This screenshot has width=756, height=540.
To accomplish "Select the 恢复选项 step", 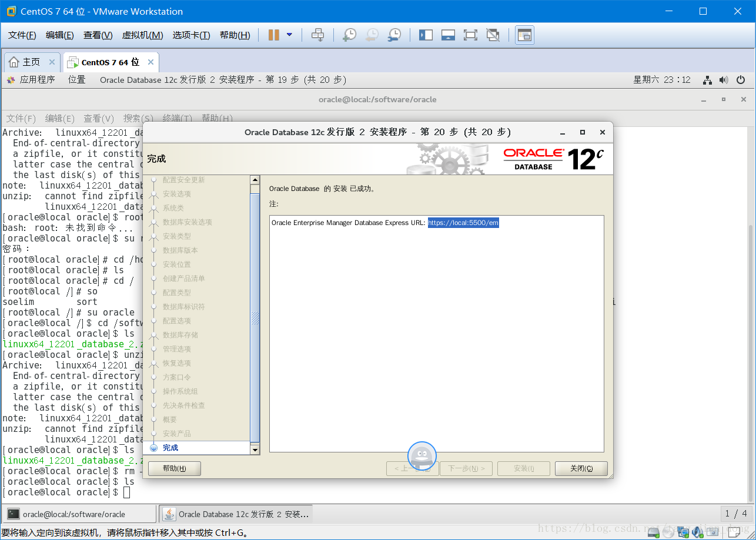I will [x=177, y=363].
